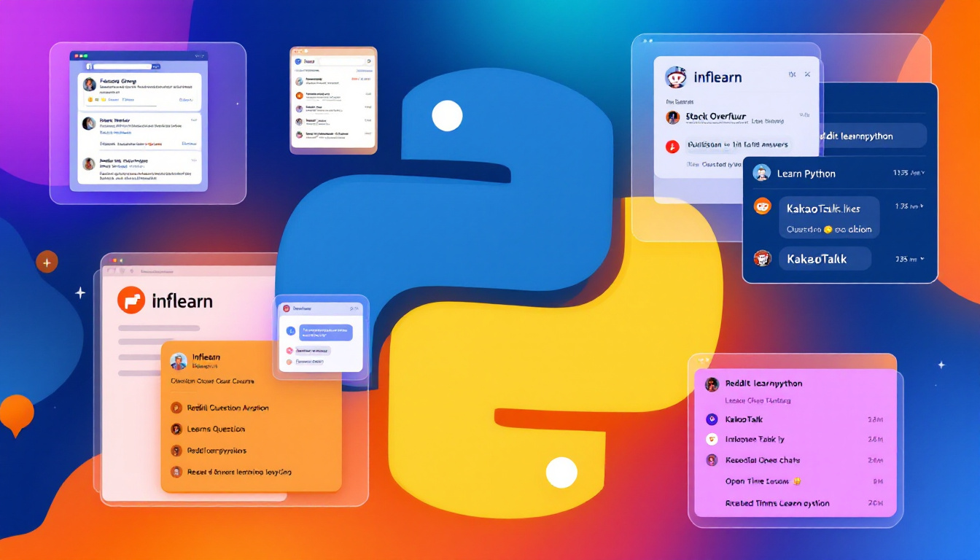
Task: Click avatar next to Reddit learnpython in pink panel
Action: tap(712, 384)
